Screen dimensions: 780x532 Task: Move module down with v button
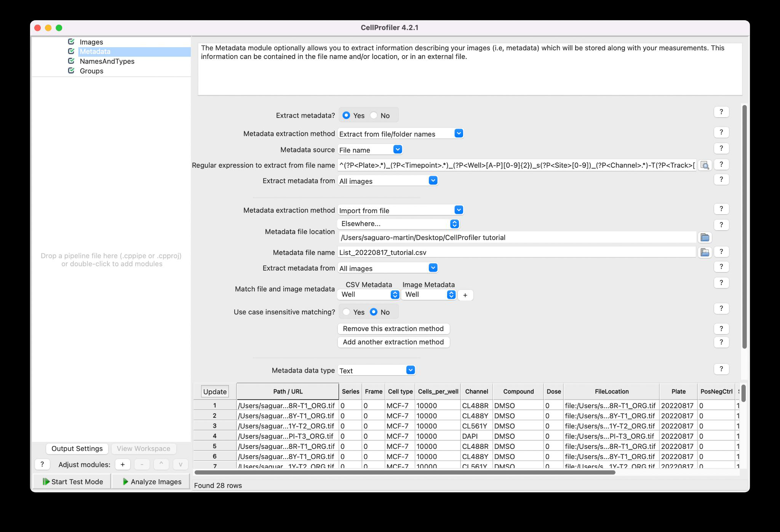pyautogui.click(x=181, y=464)
